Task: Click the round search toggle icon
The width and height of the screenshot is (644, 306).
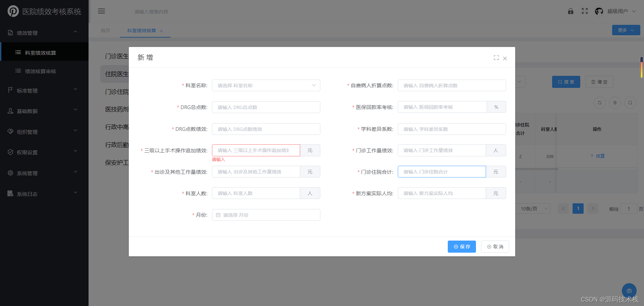Action: tap(630, 103)
